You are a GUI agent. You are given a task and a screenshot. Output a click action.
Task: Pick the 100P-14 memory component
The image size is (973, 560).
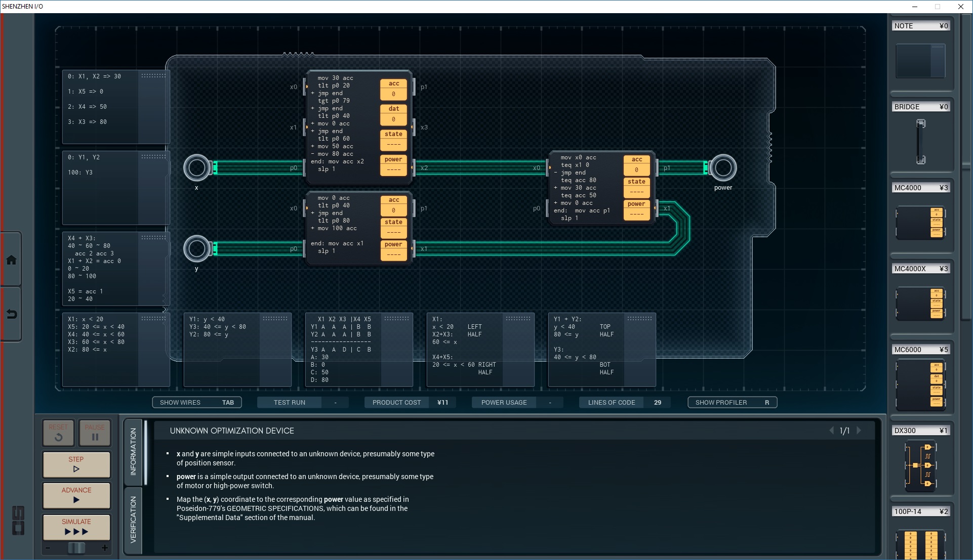(920, 544)
